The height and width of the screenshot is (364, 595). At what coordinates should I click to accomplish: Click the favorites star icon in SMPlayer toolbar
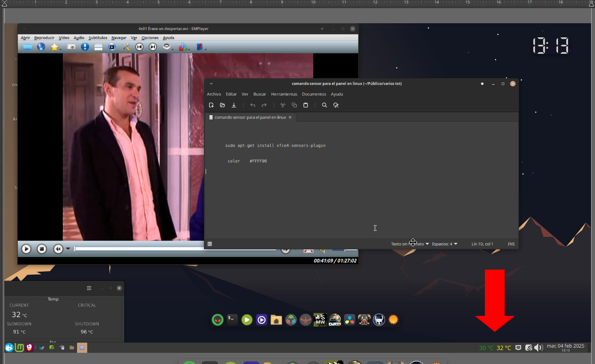tap(54, 47)
